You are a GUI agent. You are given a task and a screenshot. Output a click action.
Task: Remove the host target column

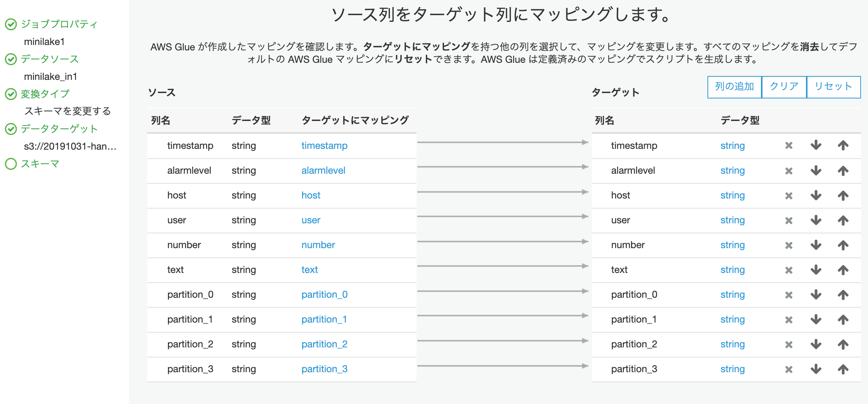788,195
